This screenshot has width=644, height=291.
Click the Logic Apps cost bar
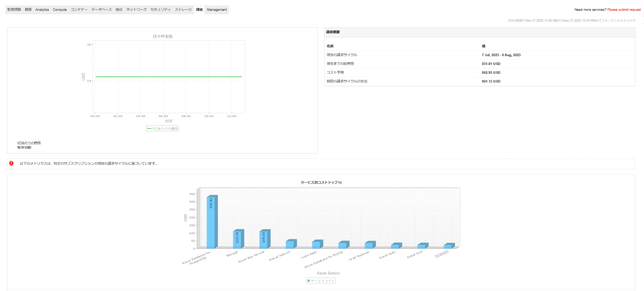317,244
